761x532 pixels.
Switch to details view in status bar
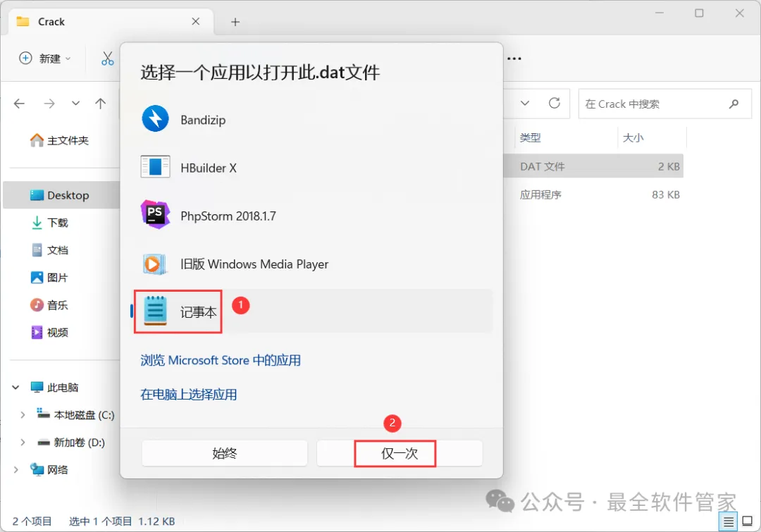728,522
